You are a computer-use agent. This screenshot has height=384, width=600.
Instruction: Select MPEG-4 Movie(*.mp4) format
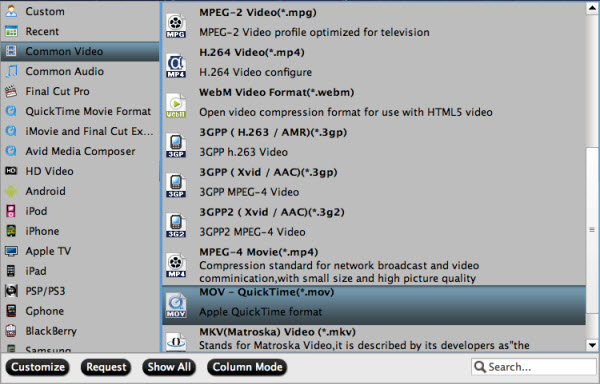(373, 265)
